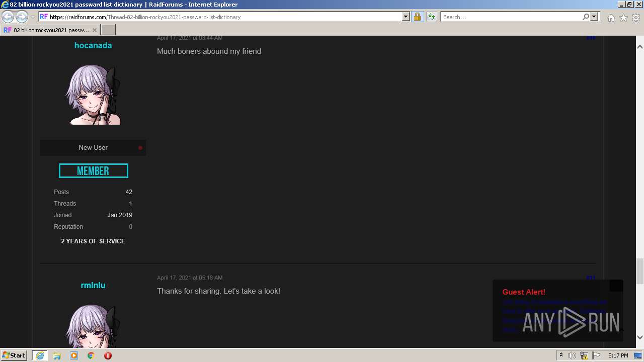Click the 8:17 PM clock
The image size is (644, 362).
[x=618, y=355]
